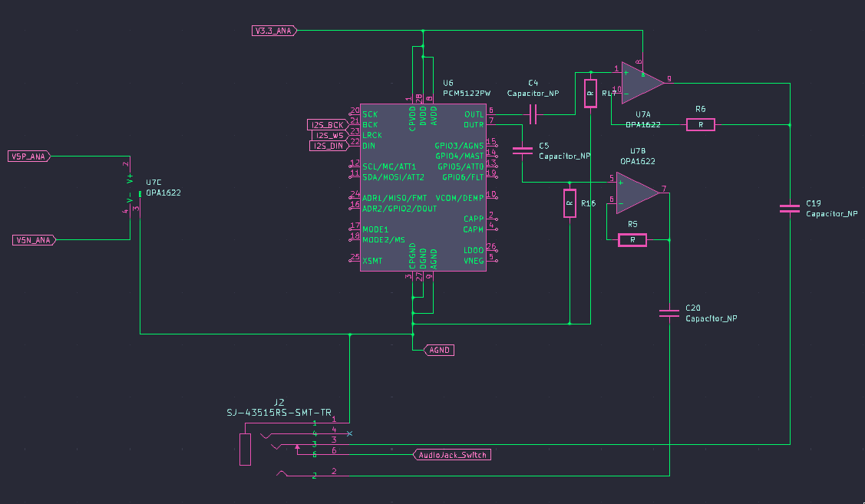Select the AudioJack_Switch label
The width and height of the screenshot is (865, 504).
(x=452, y=455)
